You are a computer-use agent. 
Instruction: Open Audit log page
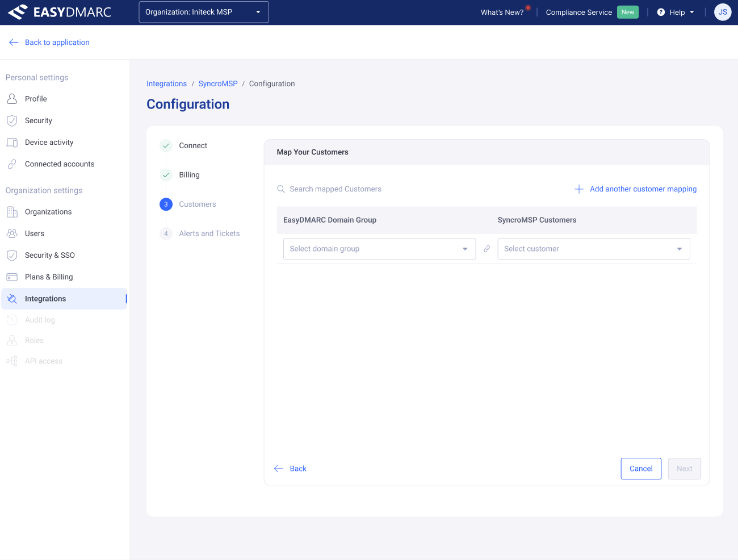pos(40,320)
